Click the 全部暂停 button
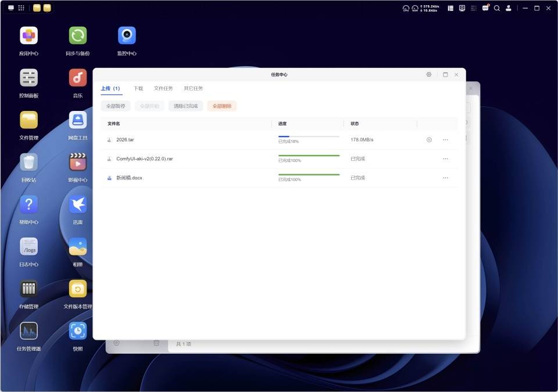 point(116,106)
